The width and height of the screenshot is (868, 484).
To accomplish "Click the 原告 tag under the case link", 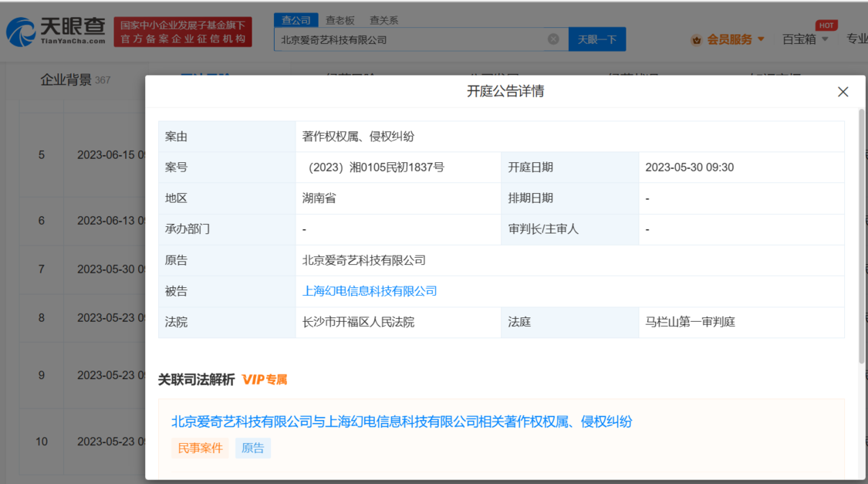I will tap(252, 448).
